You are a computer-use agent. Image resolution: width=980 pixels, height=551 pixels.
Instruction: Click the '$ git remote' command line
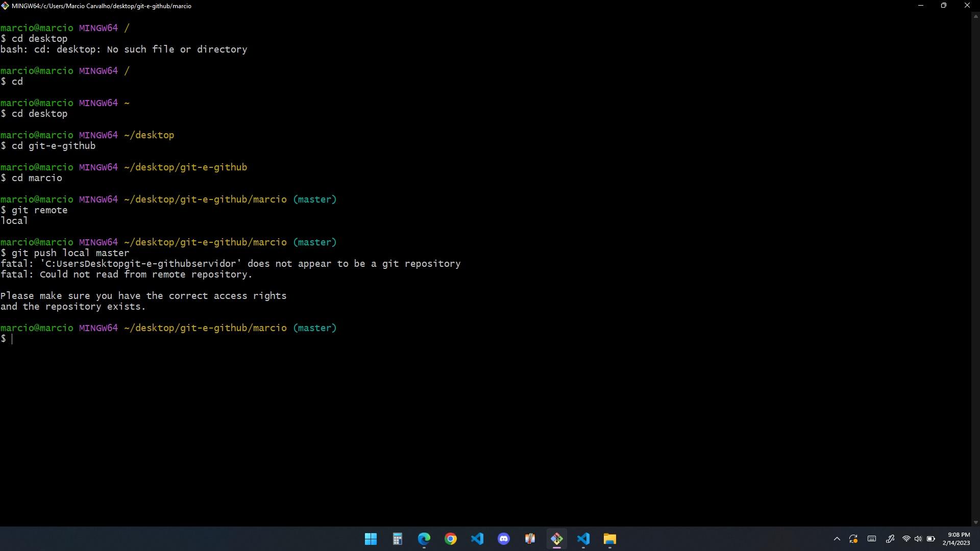[x=34, y=210]
